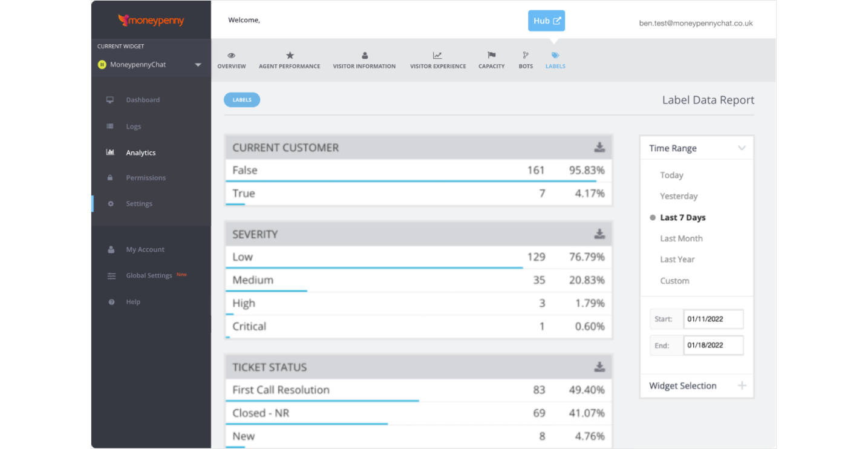Go to Visitor Information tab
Screen dimensions: 868x449
[x=364, y=60]
